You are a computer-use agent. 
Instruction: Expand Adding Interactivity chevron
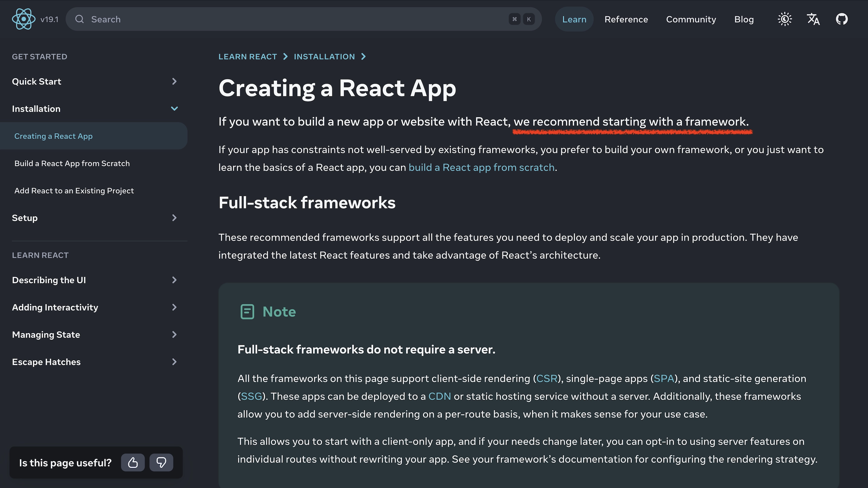point(174,307)
